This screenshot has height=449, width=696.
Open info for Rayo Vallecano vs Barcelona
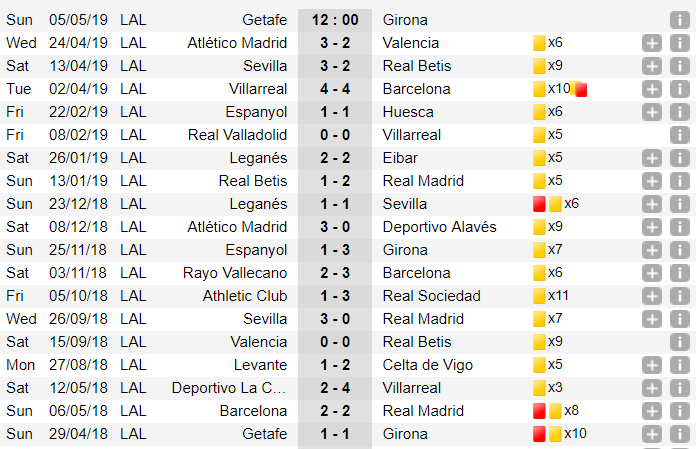(678, 273)
